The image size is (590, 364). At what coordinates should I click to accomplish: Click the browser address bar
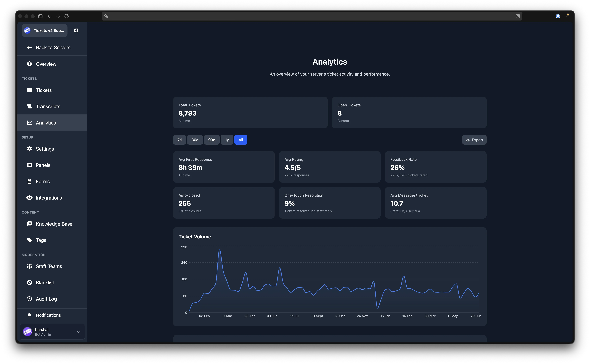(312, 16)
